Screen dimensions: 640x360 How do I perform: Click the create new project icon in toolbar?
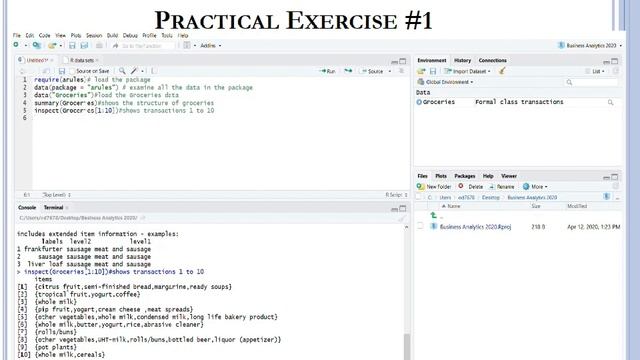click(x=37, y=45)
